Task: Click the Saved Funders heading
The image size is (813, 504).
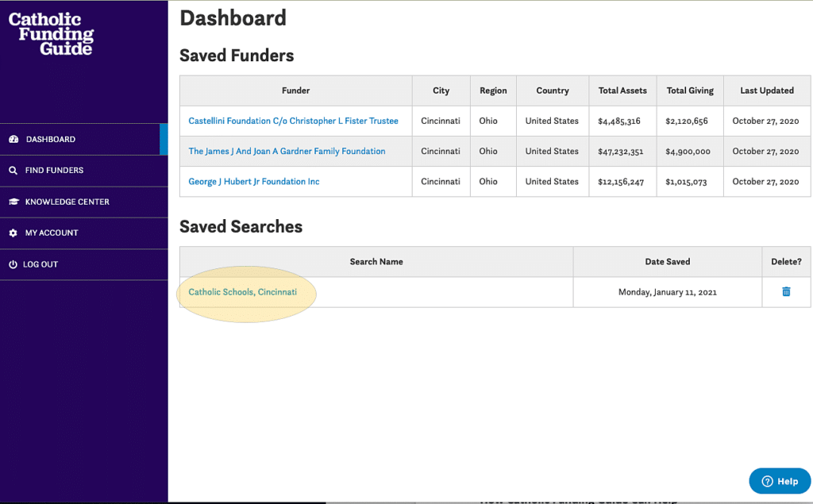Action: coord(237,56)
